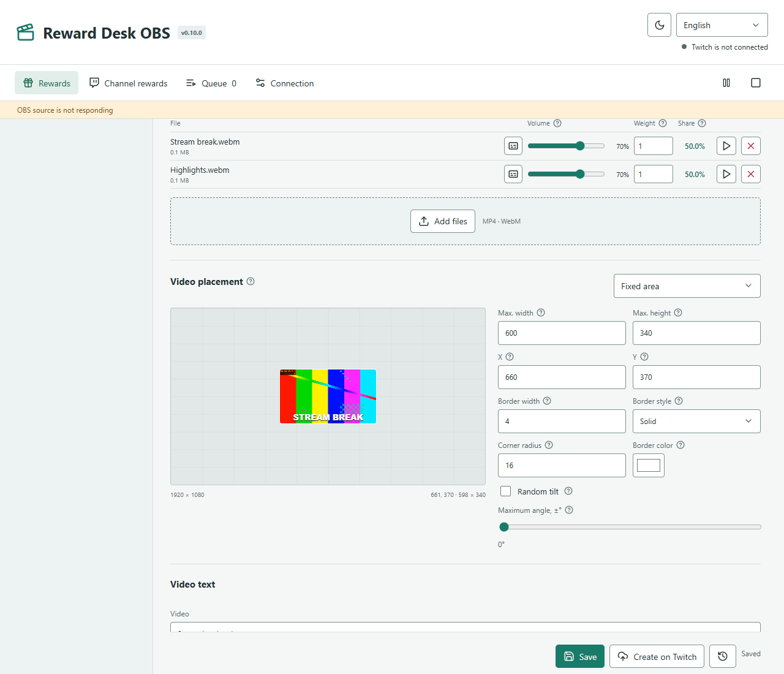This screenshot has height=674, width=784.
Task: Toggle dark mode with the moon icon
Action: (x=659, y=25)
